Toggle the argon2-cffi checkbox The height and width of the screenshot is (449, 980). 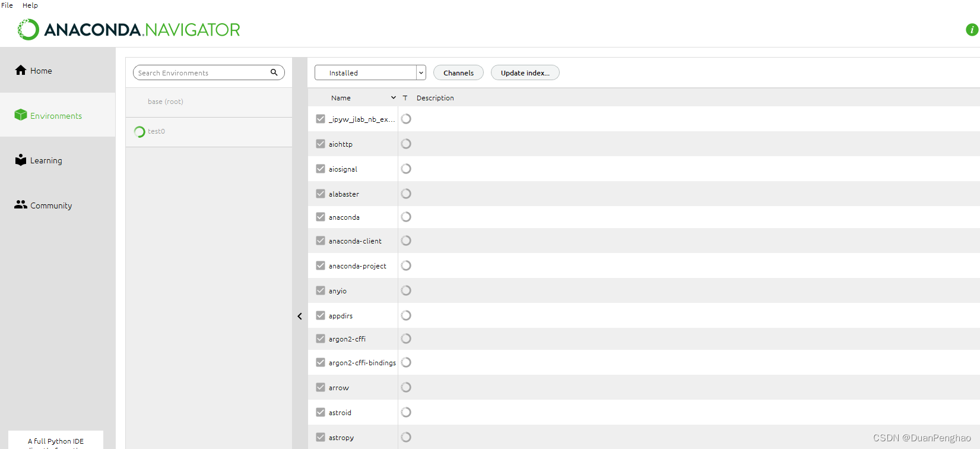click(321, 339)
